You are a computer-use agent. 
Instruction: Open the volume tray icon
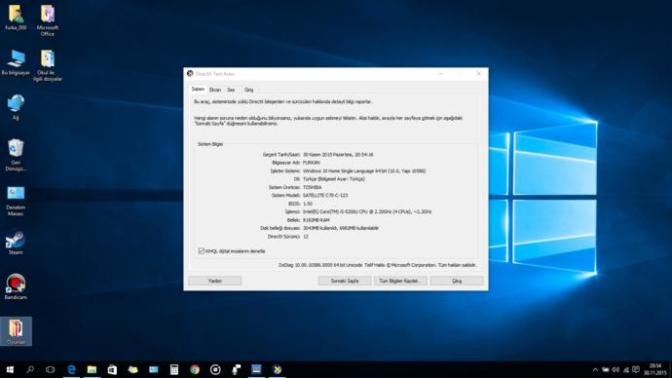[615, 370]
